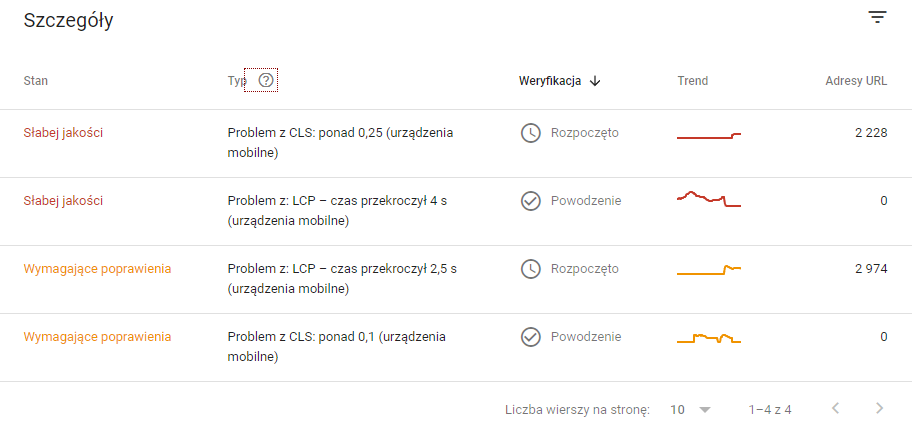Click the clock icon in LCP 2,5 s row

click(530, 269)
